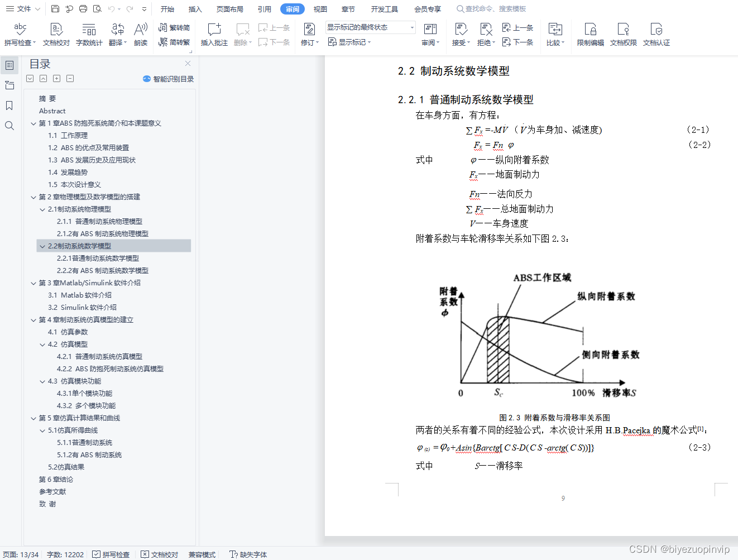The width and height of the screenshot is (738, 560).
Task: Click the 翻译 (translate) icon
Action: (116, 33)
